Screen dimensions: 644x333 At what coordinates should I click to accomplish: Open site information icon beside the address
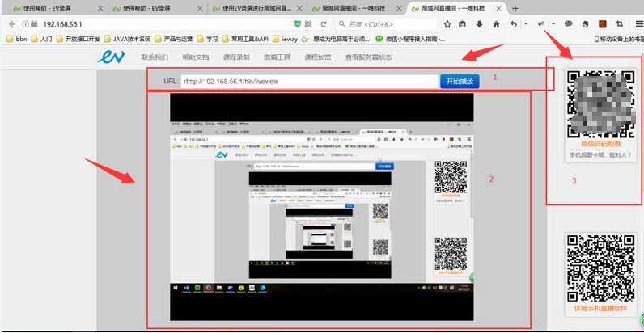click(25, 24)
